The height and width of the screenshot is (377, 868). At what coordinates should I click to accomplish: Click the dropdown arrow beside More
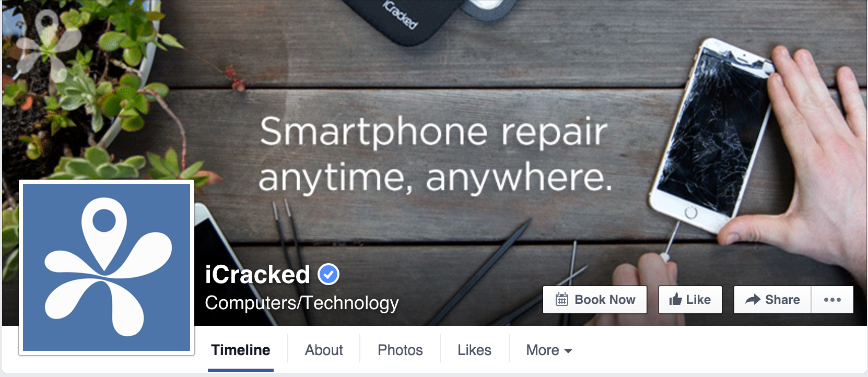click(568, 351)
